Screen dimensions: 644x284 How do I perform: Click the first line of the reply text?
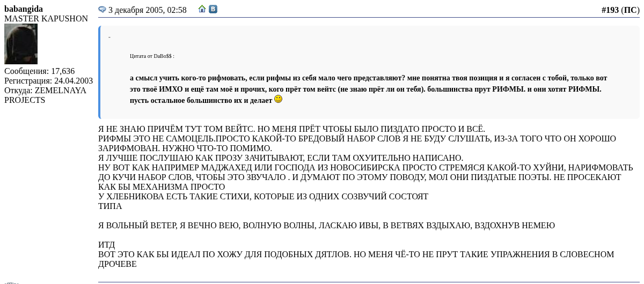pyautogui.click(x=291, y=129)
